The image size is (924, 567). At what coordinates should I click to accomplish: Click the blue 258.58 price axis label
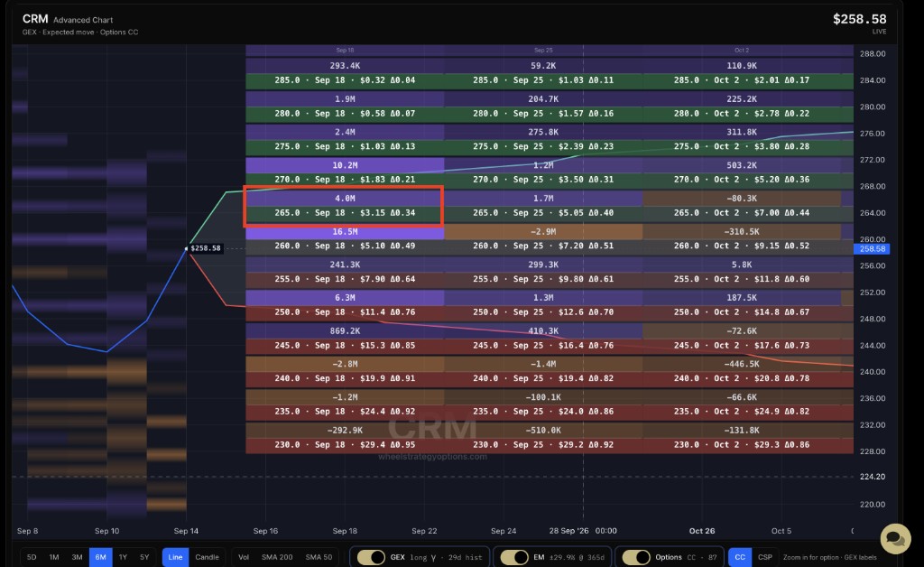[873, 248]
